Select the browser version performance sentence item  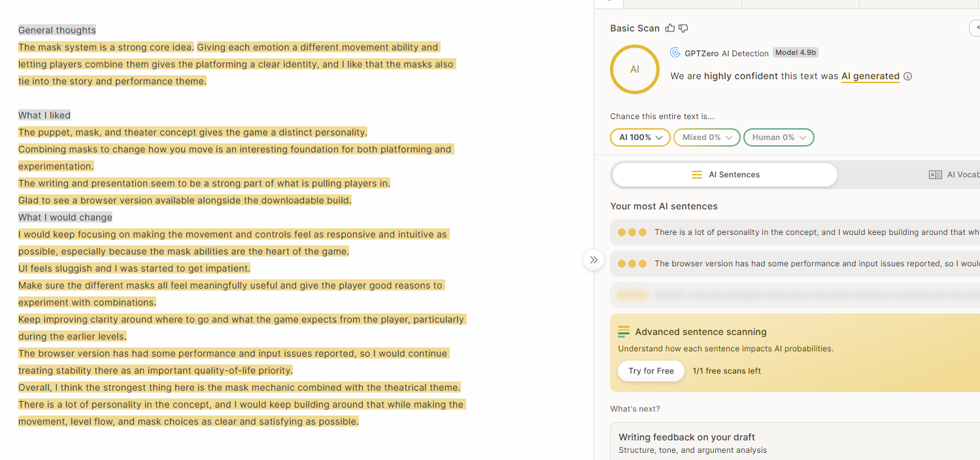pos(795,264)
